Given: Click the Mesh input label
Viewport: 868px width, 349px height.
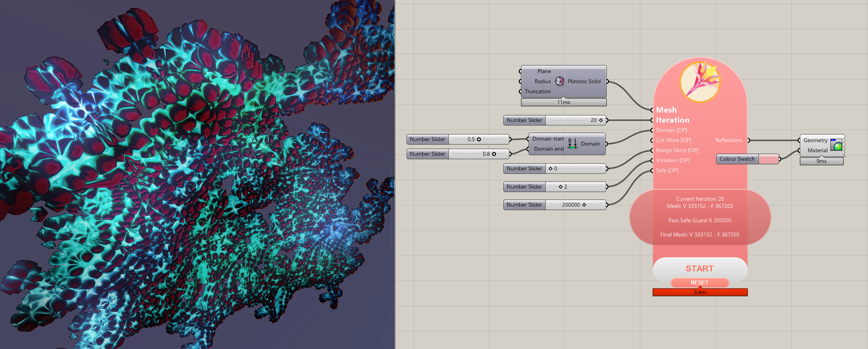Looking at the screenshot, I should tap(666, 110).
